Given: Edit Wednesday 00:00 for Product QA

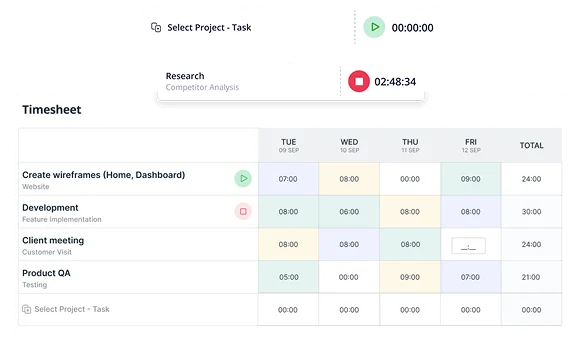Looking at the screenshot, I should click(349, 277).
